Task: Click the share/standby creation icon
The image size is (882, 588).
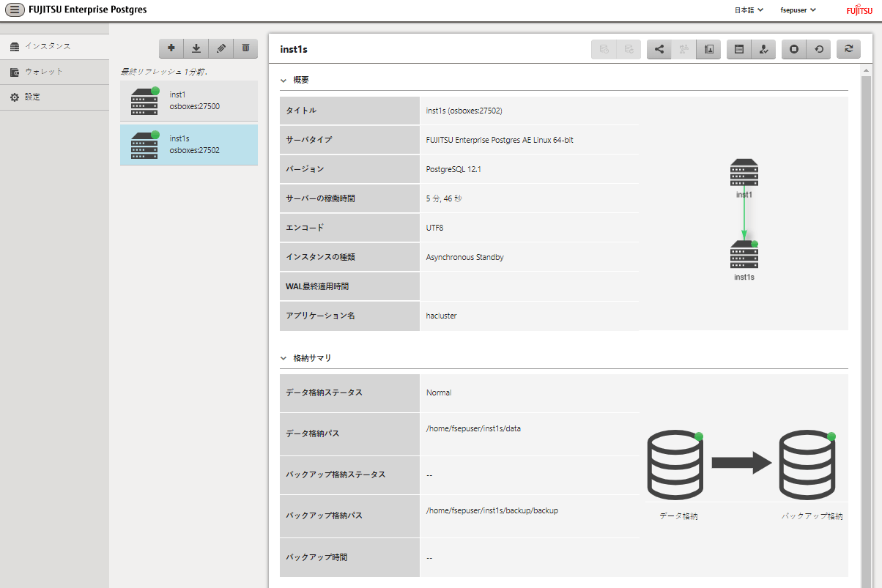Action: 659,49
